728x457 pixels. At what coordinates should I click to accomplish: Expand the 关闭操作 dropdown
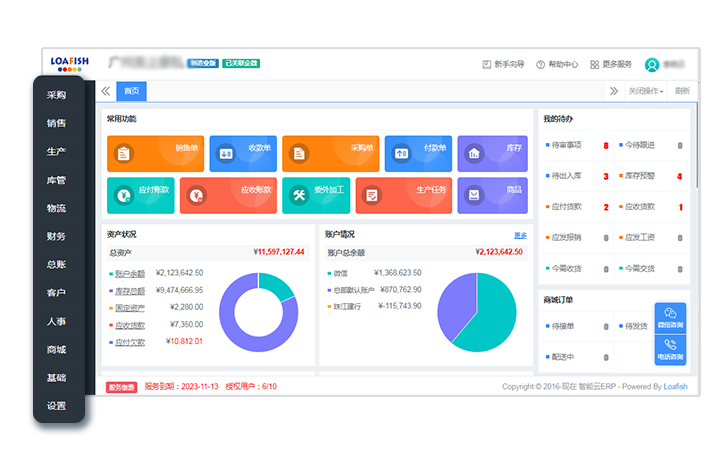[645, 91]
